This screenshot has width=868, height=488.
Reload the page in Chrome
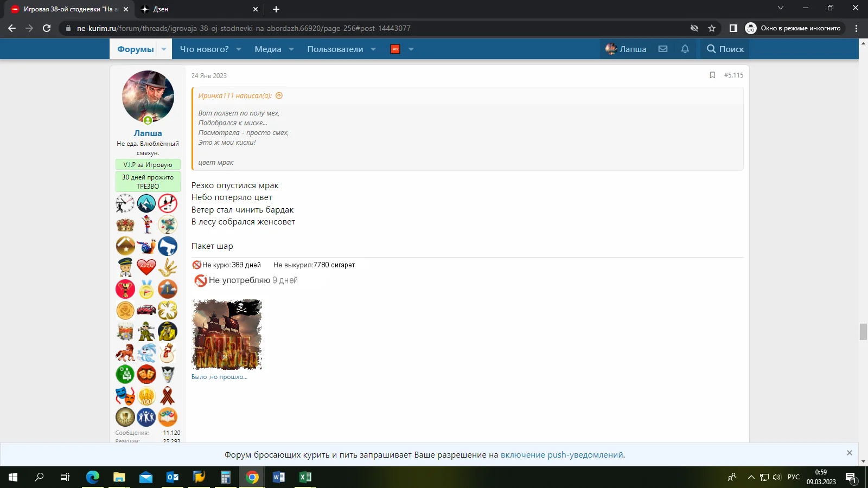(x=47, y=28)
